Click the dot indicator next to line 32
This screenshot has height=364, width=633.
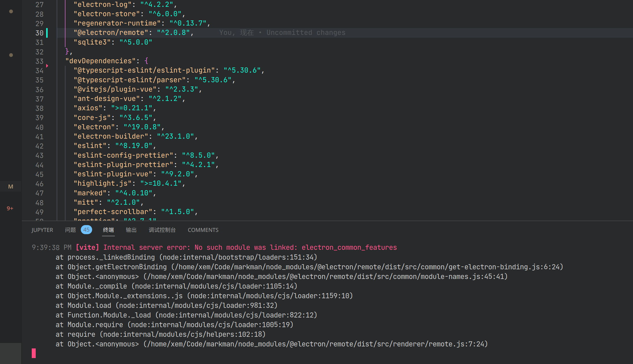click(11, 55)
